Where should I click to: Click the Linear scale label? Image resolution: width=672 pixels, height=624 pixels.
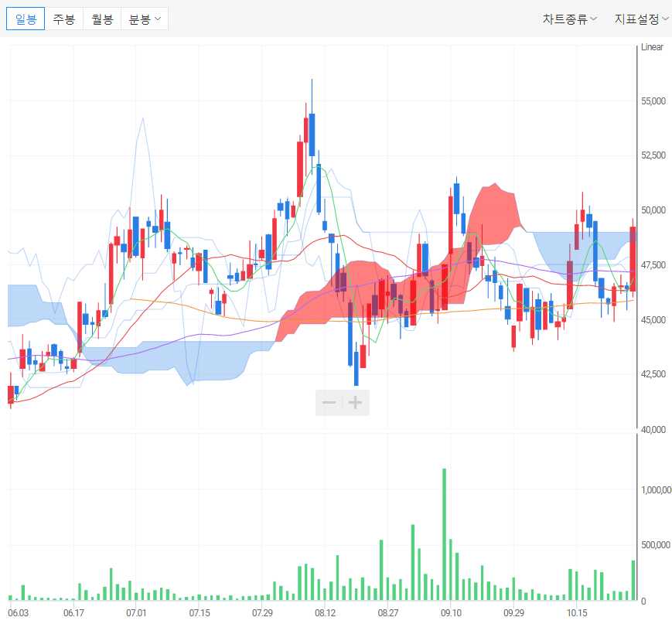(652, 47)
